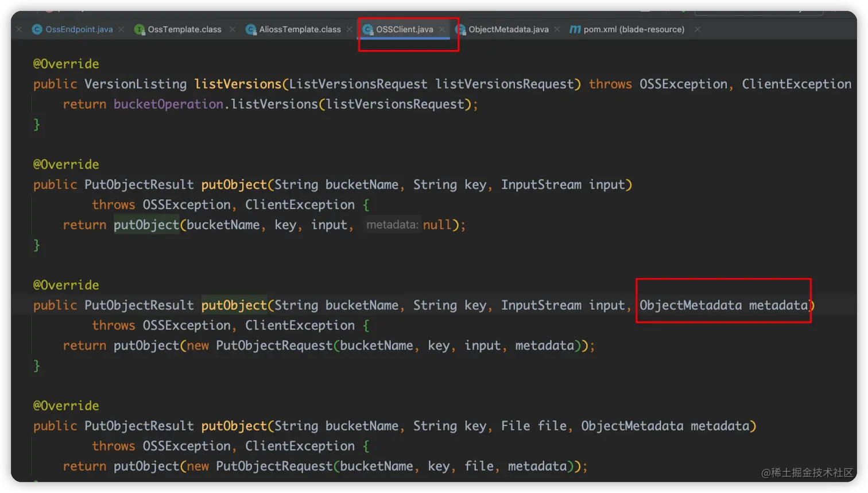Viewport: 868px width, 493px height.
Task: Click the OSSClient.java class icon
Action: click(368, 29)
